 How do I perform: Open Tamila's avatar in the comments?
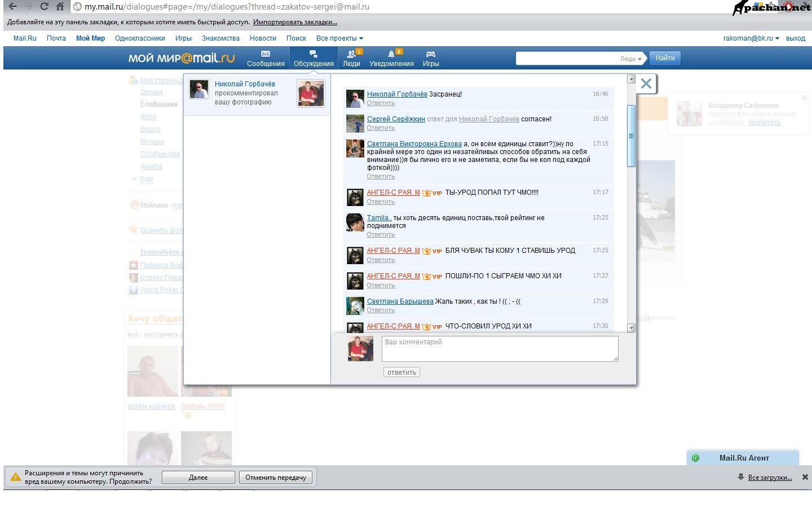(x=355, y=222)
